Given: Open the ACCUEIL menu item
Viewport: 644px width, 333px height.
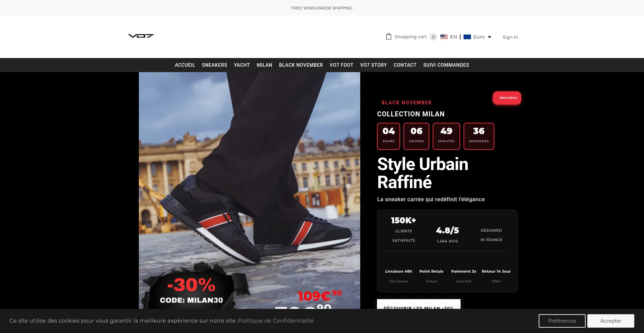Looking at the screenshot, I should coord(185,65).
